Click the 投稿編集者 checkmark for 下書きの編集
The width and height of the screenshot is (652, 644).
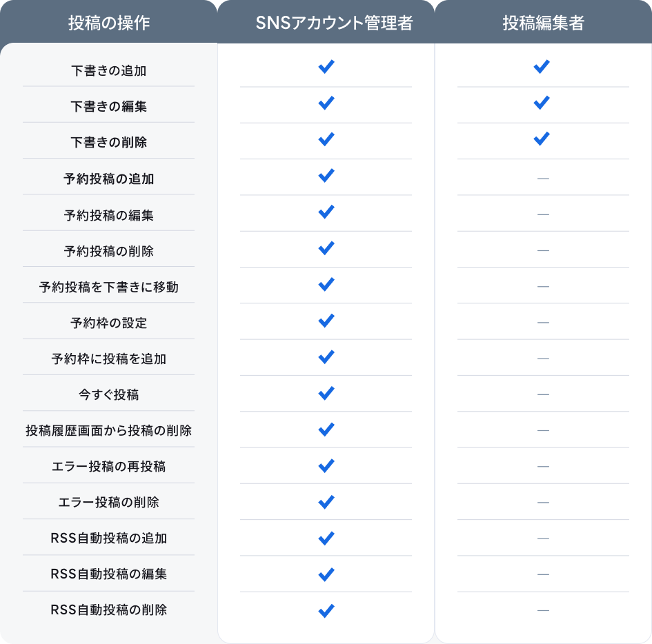[x=542, y=103]
